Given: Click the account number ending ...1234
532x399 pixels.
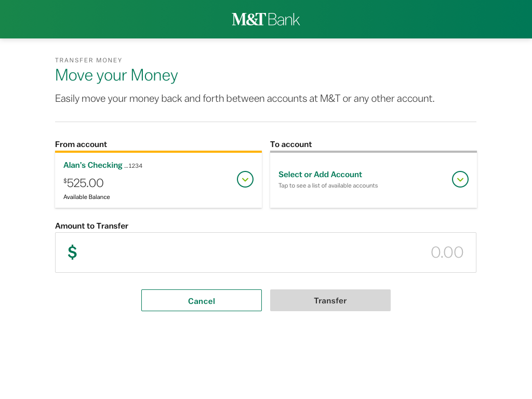Looking at the screenshot, I should click(x=134, y=166).
